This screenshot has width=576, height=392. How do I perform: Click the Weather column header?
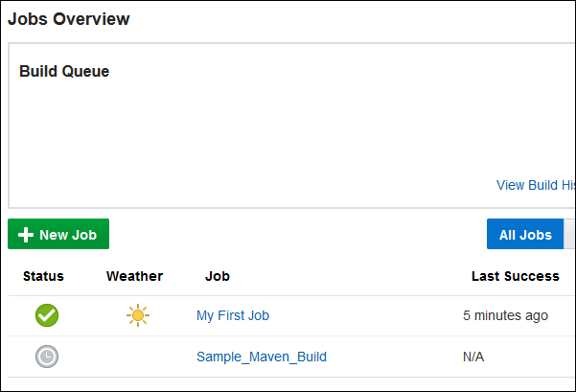point(134,276)
